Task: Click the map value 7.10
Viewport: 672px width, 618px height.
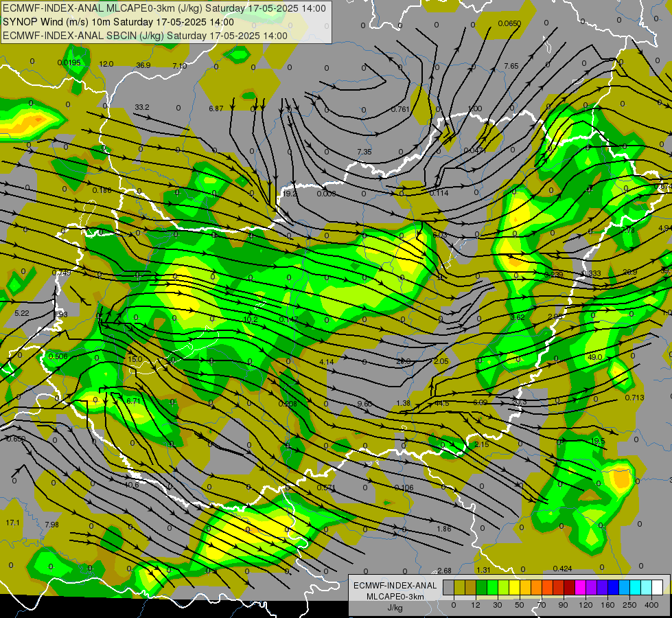Action: 180,66
